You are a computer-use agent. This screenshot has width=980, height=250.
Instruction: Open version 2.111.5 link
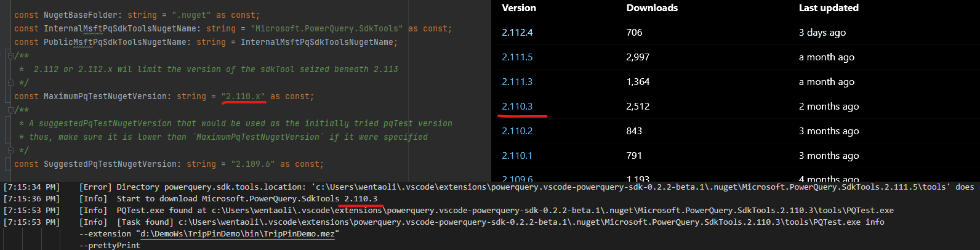pyautogui.click(x=517, y=57)
